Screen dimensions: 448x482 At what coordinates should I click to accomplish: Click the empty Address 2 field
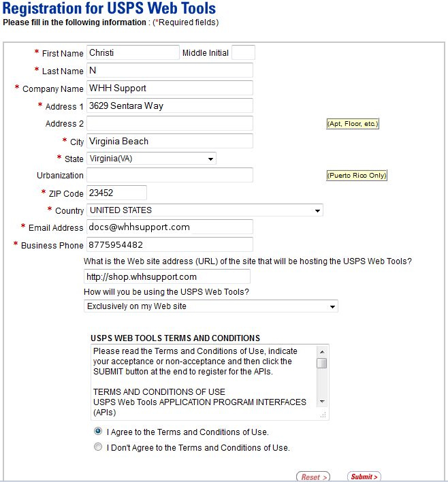(x=170, y=124)
